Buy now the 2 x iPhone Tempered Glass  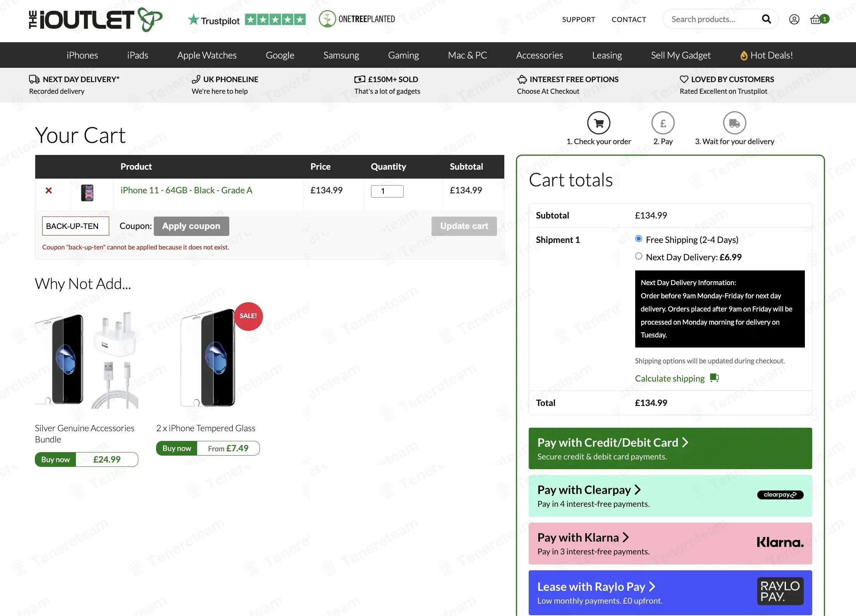208,448
